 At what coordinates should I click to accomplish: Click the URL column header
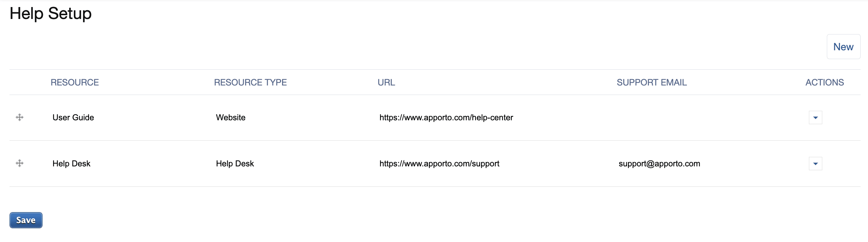(x=386, y=82)
